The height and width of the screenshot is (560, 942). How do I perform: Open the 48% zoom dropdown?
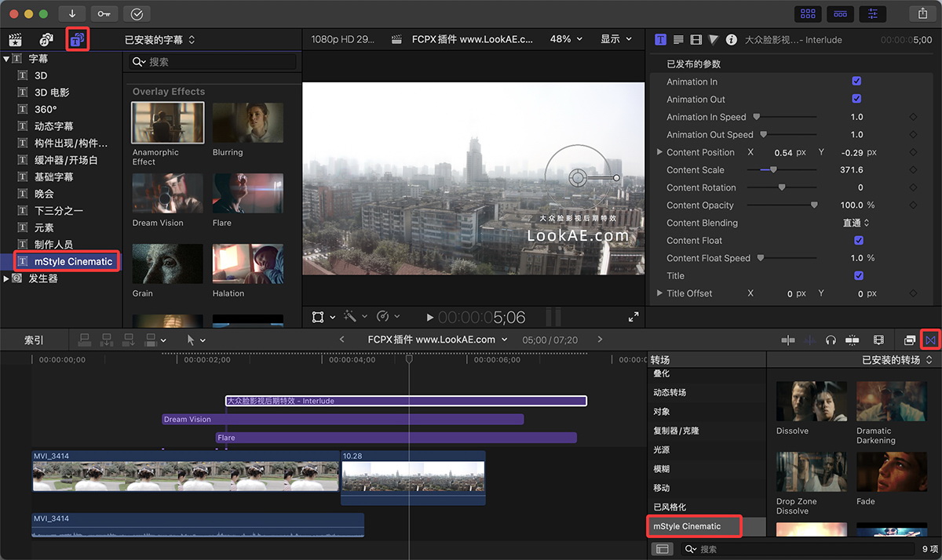(x=566, y=39)
